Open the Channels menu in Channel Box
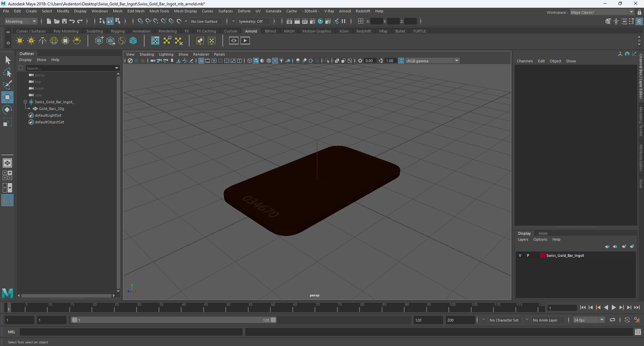Screen dimensions: 644x346 525,61
